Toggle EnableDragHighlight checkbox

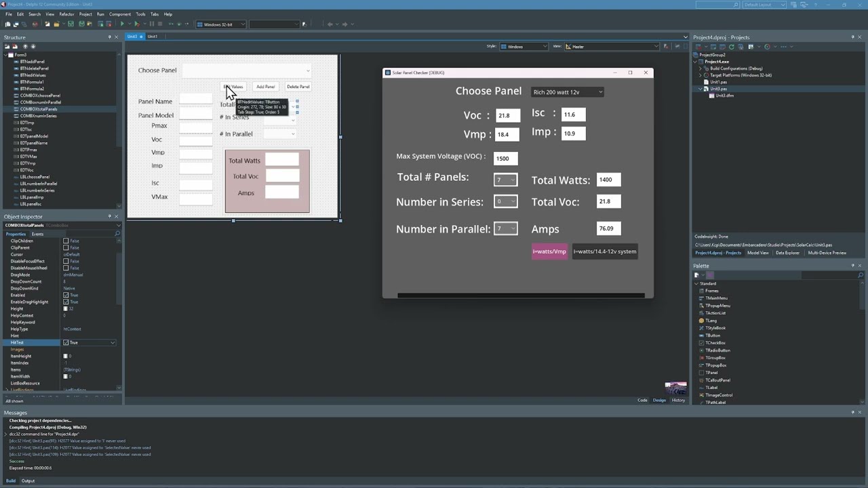pyautogui.click(x=66, y=302)
